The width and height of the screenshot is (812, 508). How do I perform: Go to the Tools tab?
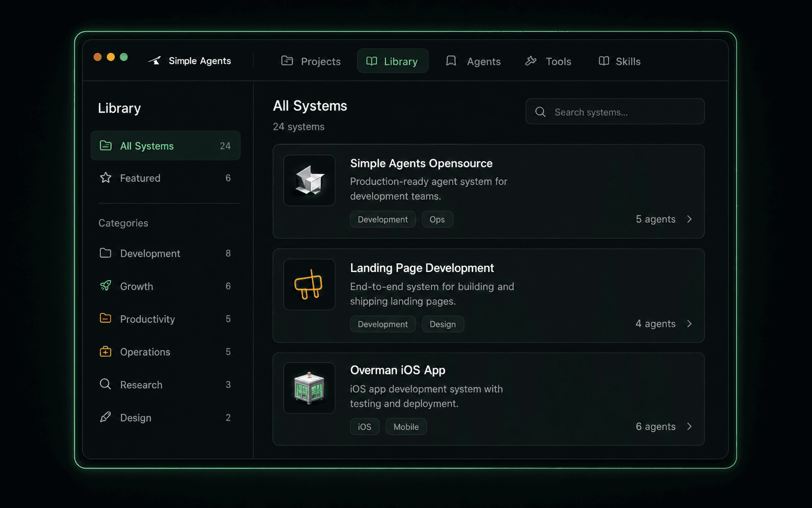point(548,61)
